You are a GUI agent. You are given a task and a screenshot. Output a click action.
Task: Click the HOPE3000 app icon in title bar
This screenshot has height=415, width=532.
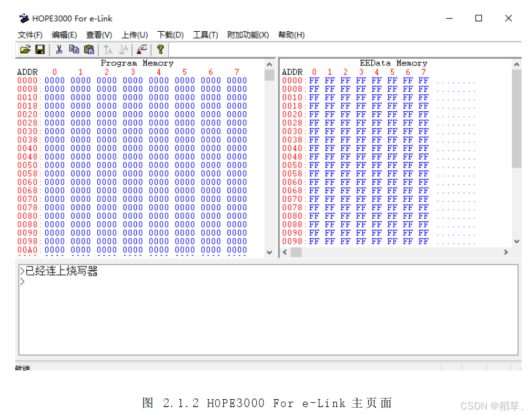point(24,18)
